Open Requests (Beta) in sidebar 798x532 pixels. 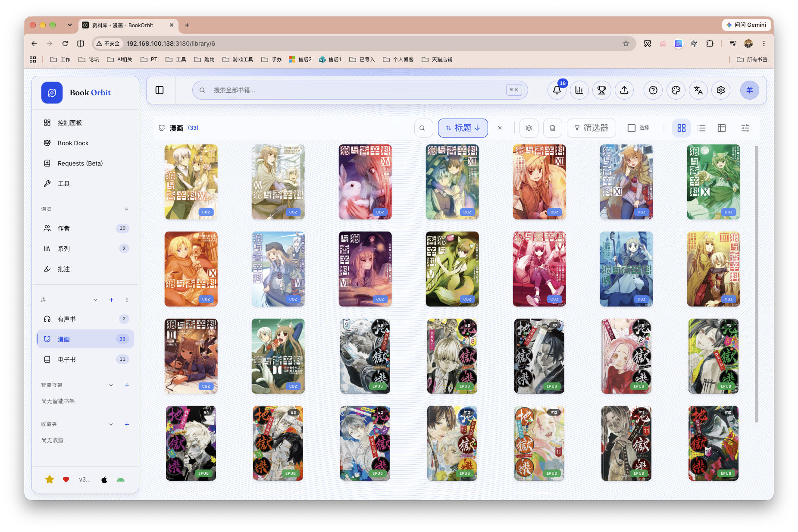85,163
